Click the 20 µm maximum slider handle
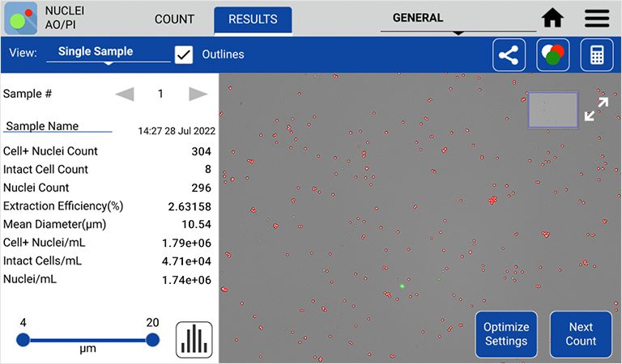This screenshot has height=364, width=622. [x=152, y=340]
